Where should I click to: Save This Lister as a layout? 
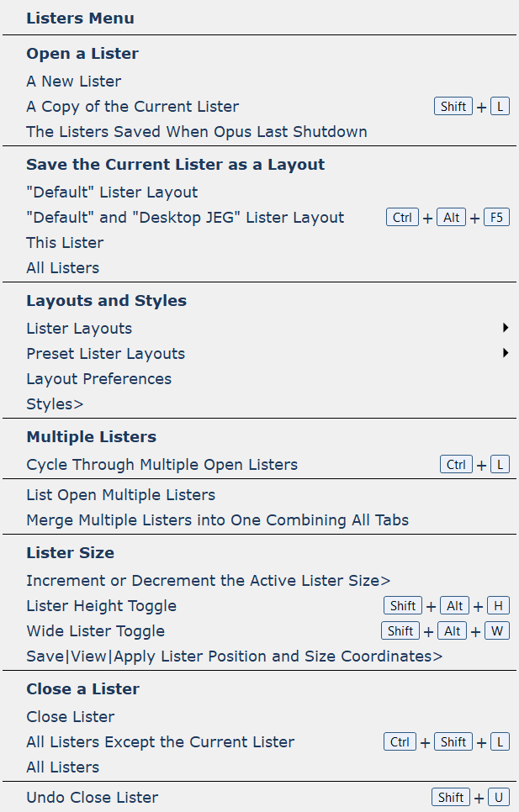65,243
